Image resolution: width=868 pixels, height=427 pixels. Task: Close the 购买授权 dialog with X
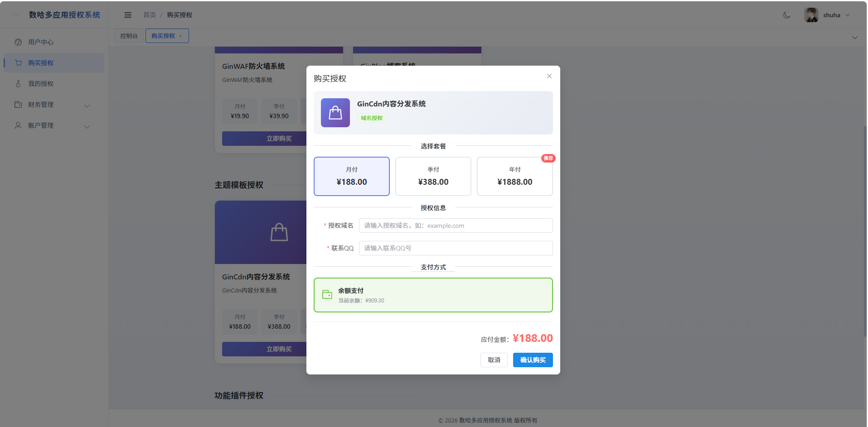click(549, 76)
